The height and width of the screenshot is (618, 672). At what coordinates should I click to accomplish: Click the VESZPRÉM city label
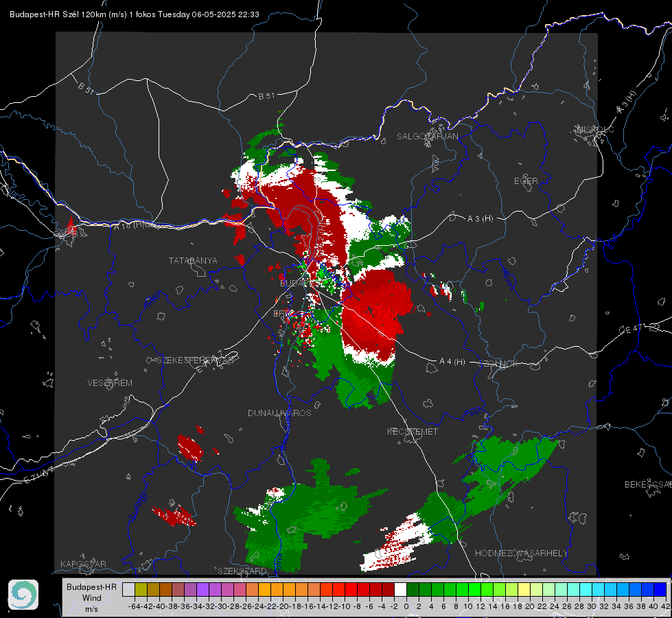tap(110, 382)
